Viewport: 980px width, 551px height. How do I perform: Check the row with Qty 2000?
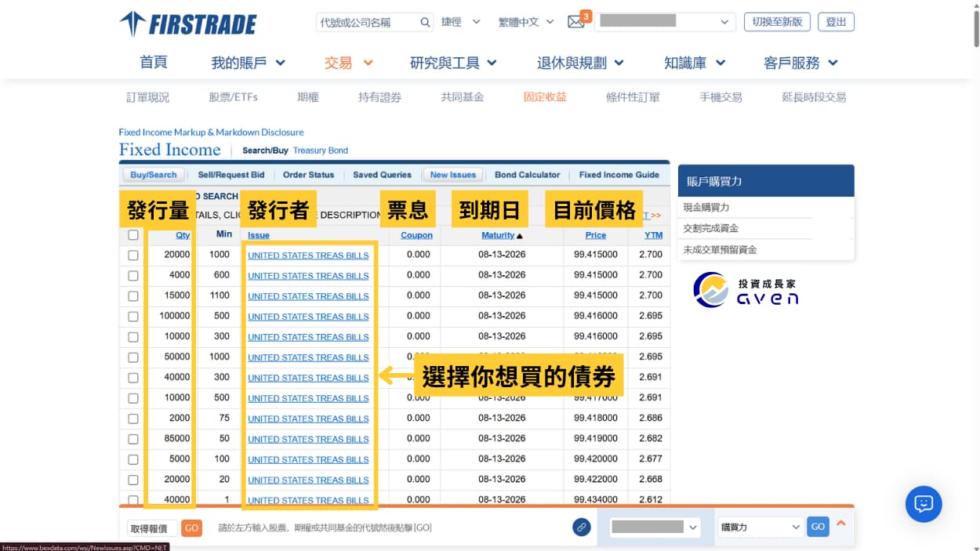[133, 419]
